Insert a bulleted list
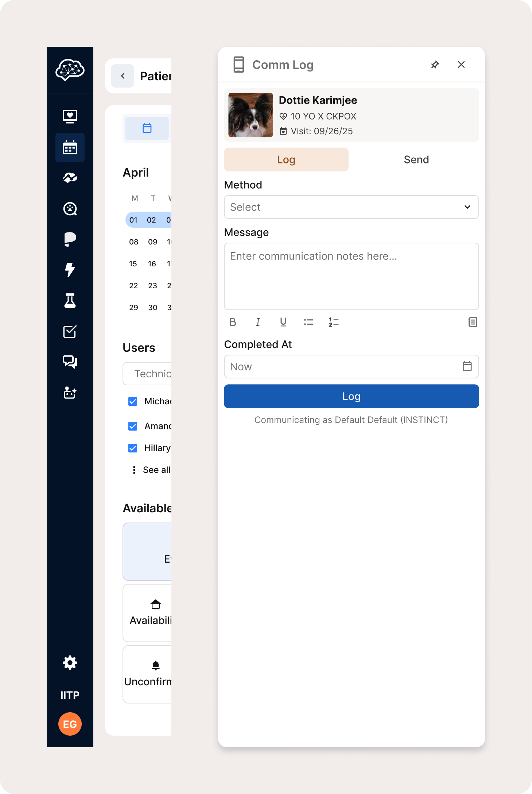 point(308,322)
